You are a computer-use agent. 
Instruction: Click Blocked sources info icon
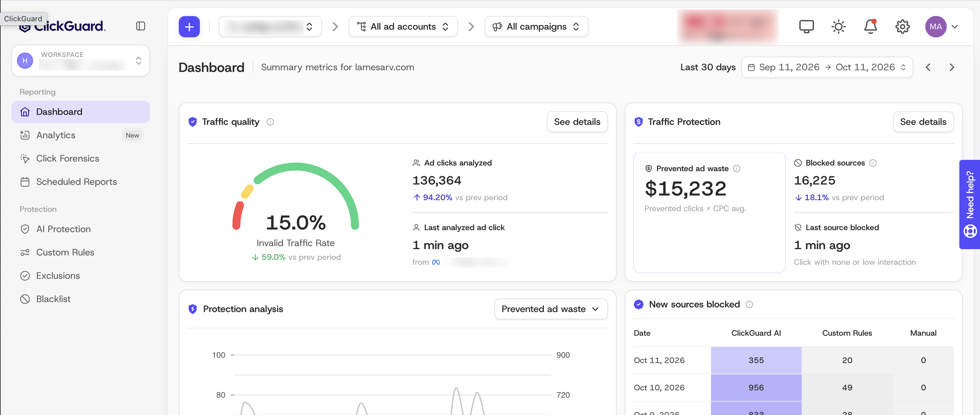pos(873,163)
